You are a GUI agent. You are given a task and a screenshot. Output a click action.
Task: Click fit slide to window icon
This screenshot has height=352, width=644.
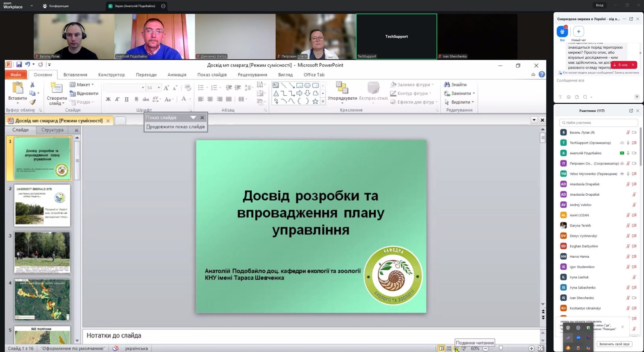coord(541,348)
